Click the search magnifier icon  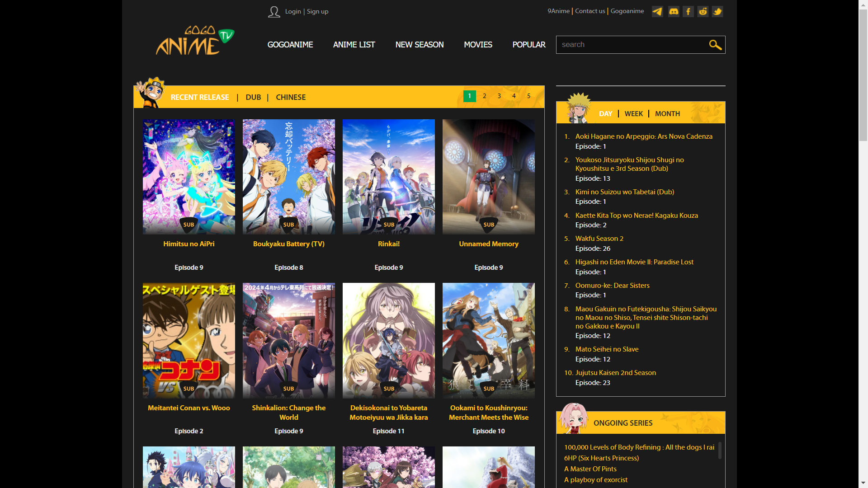[715, 45]
